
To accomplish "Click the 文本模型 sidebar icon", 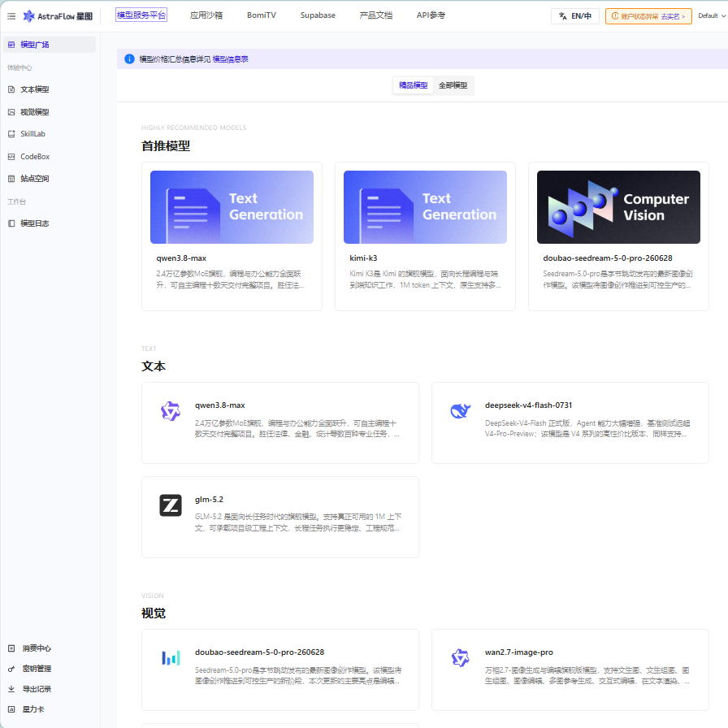I will tap(11, 89).
